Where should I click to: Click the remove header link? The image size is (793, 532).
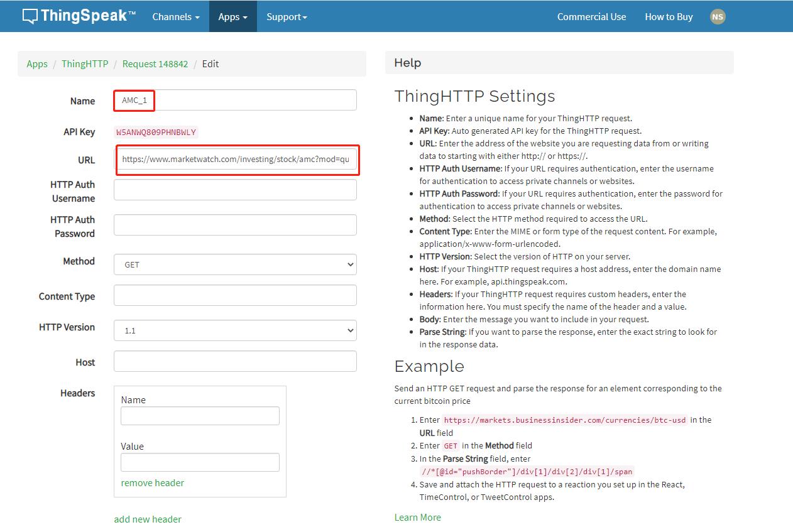click(x=153, y=483)
